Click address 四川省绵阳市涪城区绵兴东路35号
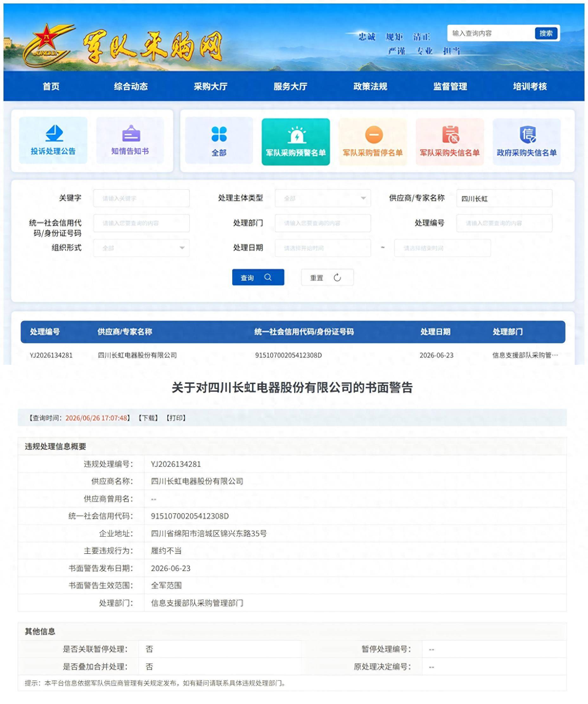The height and width of the screenshot is (704, 588). [x=209, y=533]
